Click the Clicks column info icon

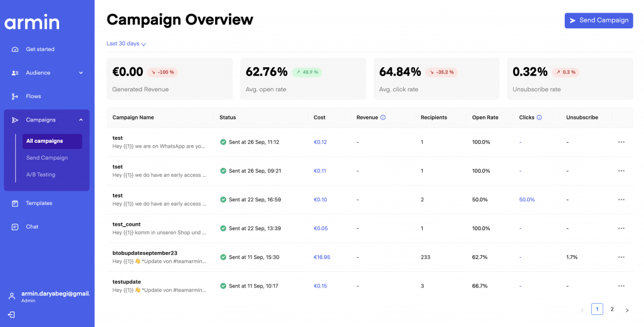pos(539,118)
